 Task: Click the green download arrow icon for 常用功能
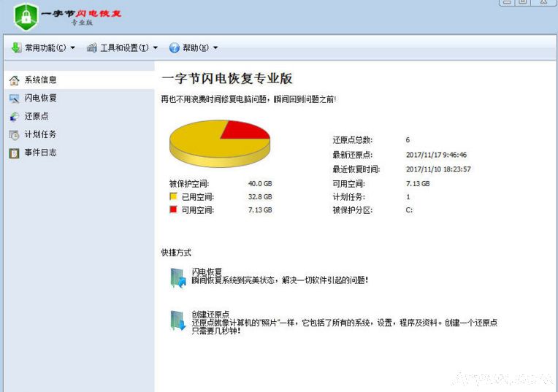pyautogui.click(x=16, y=47)
